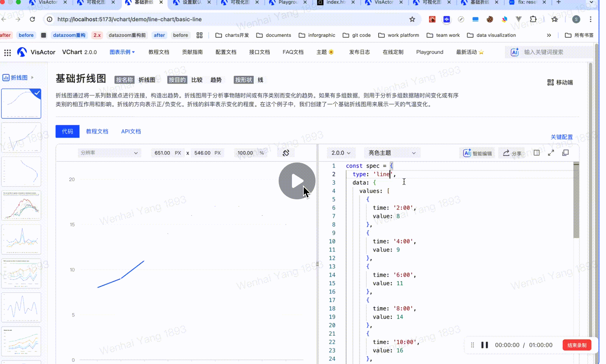Open the 分辨率 resolution dropdown
The height and width of the screenshot is (364, 606).
[x=109, y=153]
